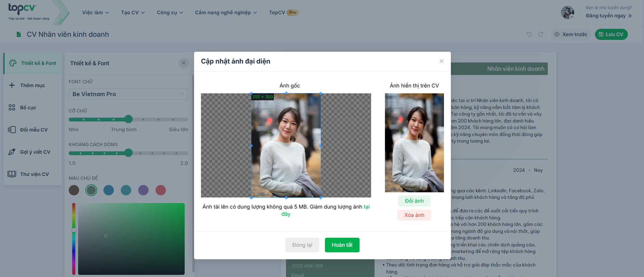
Task: Redo the last change
Action: (541, 34)
